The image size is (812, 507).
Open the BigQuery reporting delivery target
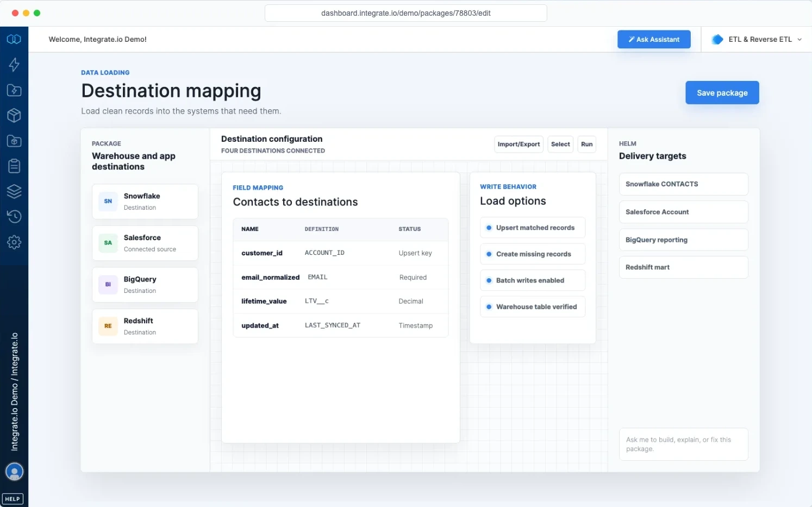pos(684,240)
